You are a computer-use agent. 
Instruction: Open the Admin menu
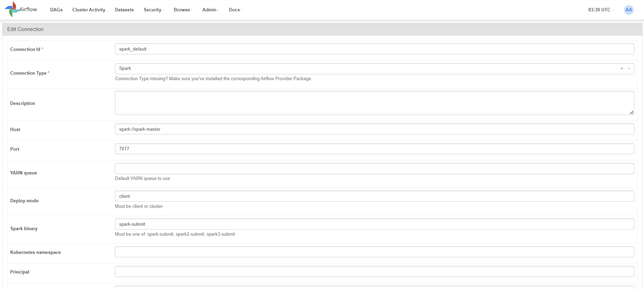click(211, 10)
